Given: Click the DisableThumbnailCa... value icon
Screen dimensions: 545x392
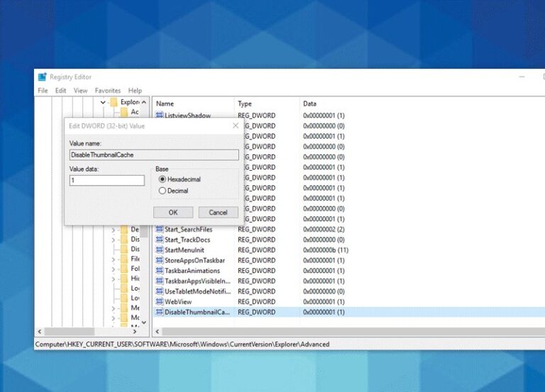Looking at the screenshot, I should tap(159, 312).
